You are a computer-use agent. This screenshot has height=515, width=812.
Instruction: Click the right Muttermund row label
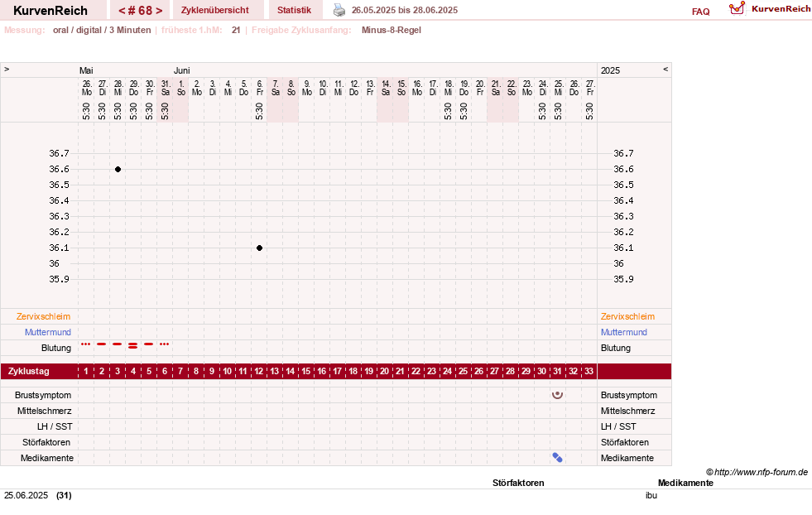tap(624, 332)
